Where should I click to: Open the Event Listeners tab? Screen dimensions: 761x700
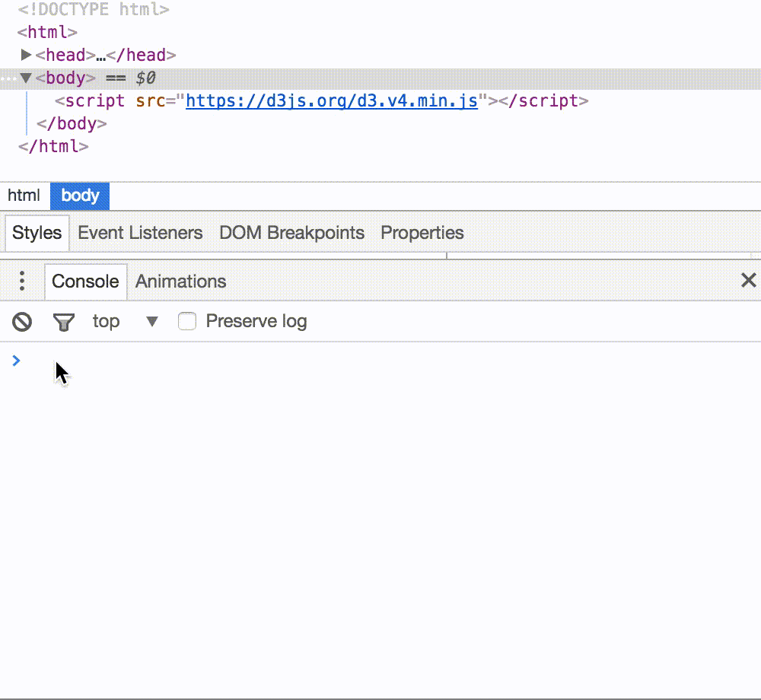140,233
